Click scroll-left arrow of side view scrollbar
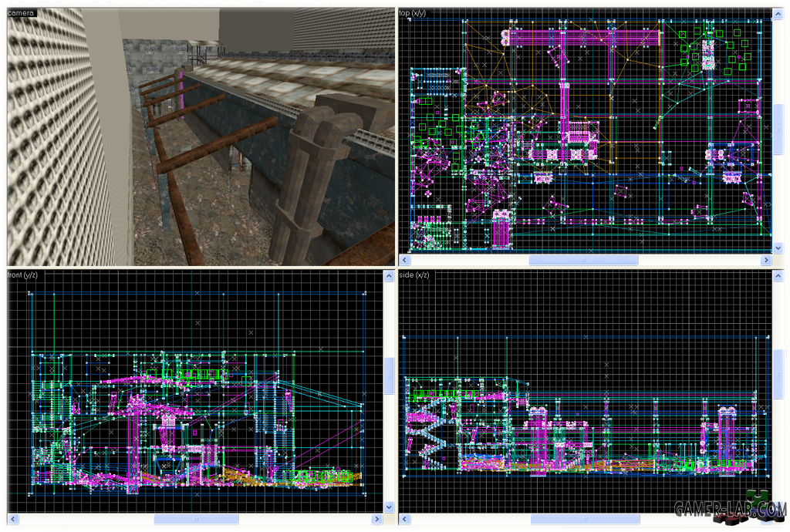 [404, 519]
